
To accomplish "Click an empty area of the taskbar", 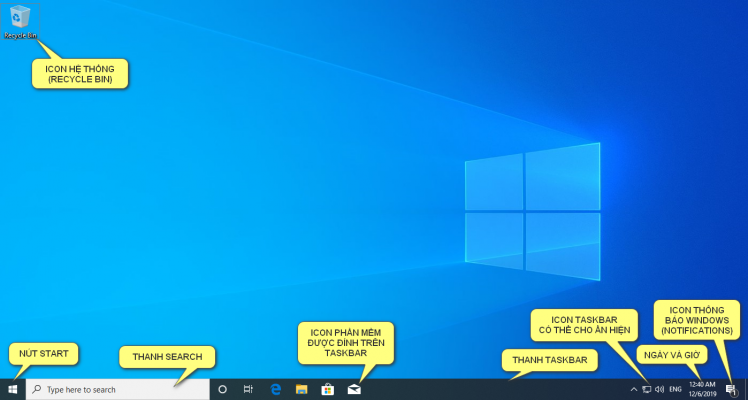I will point(480,389).
